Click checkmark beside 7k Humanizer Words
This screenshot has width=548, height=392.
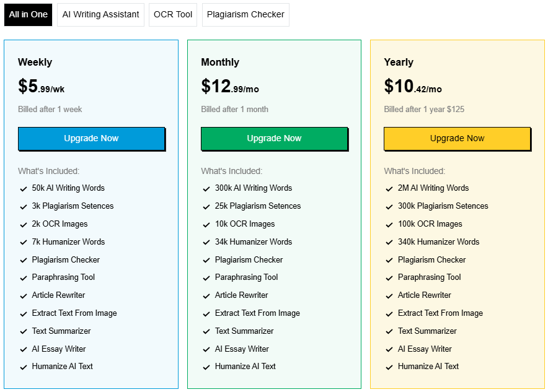coord(24,243)
